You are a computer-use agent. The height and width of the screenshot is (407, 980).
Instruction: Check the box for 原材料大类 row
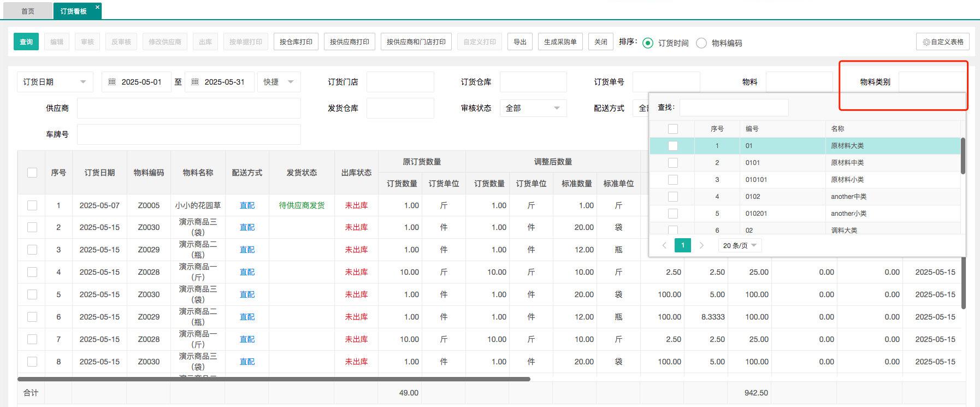point(673,146)
